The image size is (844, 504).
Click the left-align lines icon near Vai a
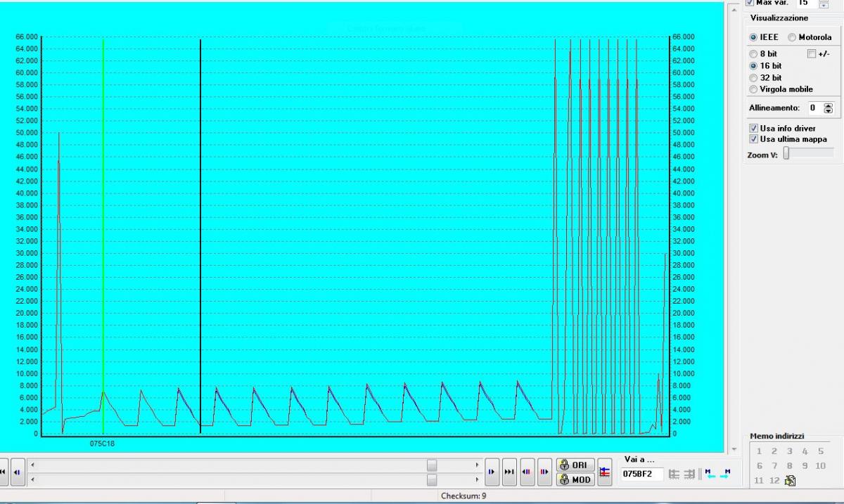click(x=674, y=474)
